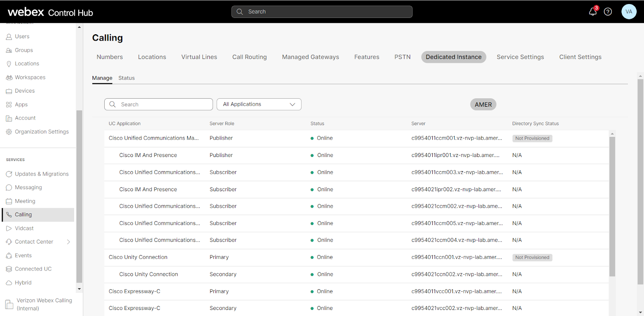Image resolution: width=644 pixels, height=316 pixels.
Task: Click server c9954021ccn002.vz-nvp-lab.amer...
Action: 456,275
